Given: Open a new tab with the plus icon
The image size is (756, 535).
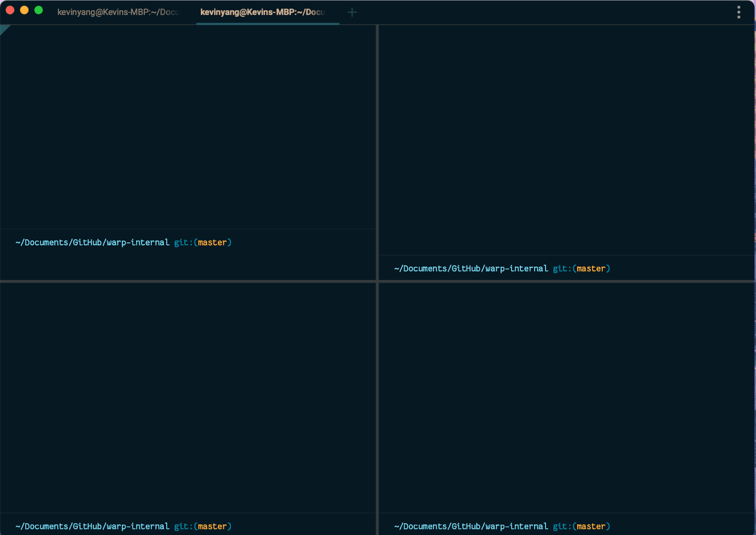Looking at the screenshot, I should point(352,12).
